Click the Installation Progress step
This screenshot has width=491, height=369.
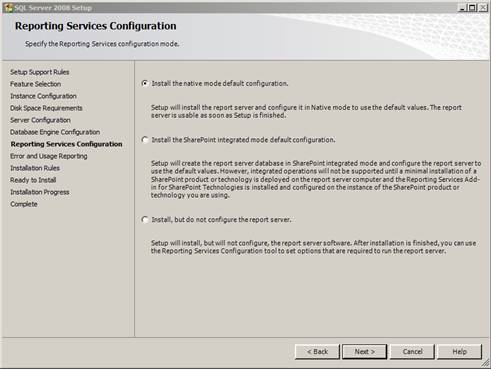[40, 192]
